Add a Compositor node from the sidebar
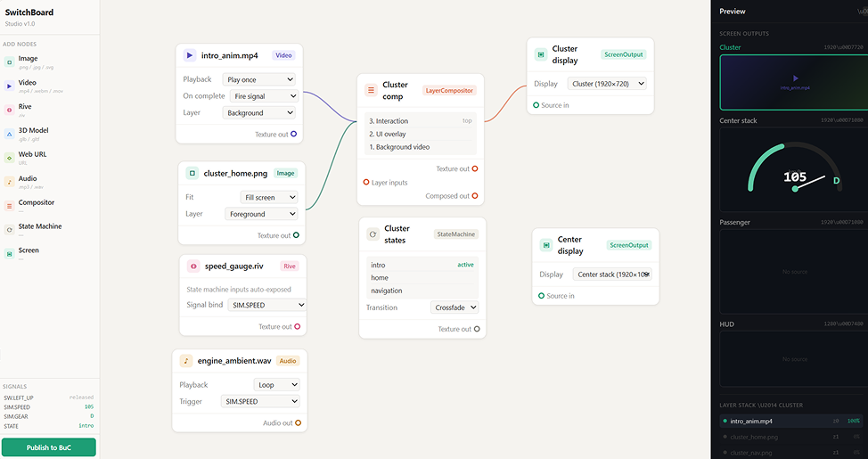Screen dimensions: 868x459 coord(49,206)
